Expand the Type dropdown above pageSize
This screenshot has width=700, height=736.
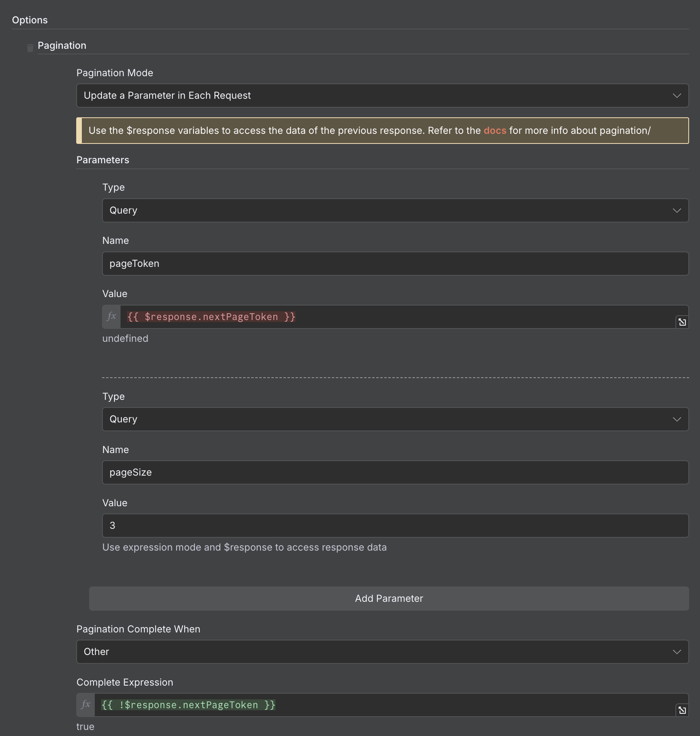(x=395, y=419)
